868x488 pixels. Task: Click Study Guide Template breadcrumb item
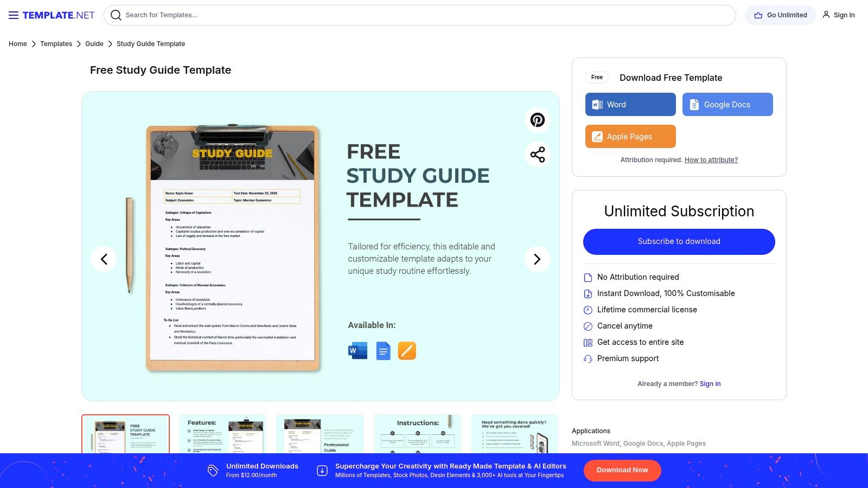[151, 44]
